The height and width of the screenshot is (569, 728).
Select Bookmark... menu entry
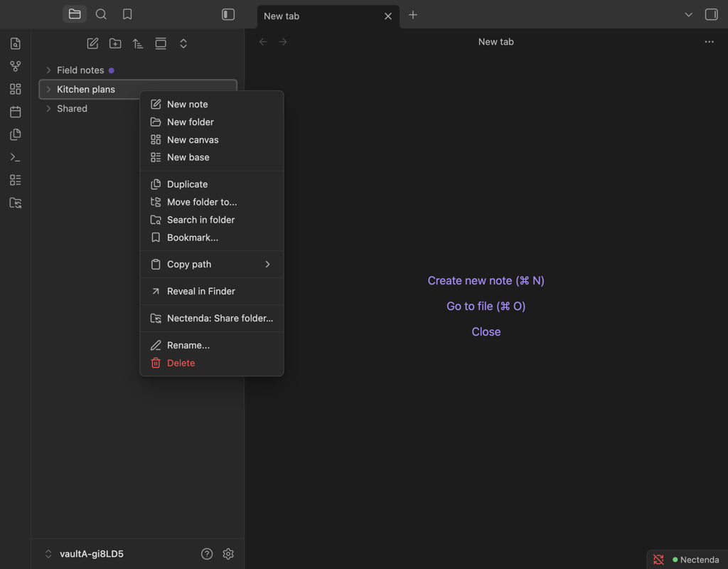coord(212,238)
